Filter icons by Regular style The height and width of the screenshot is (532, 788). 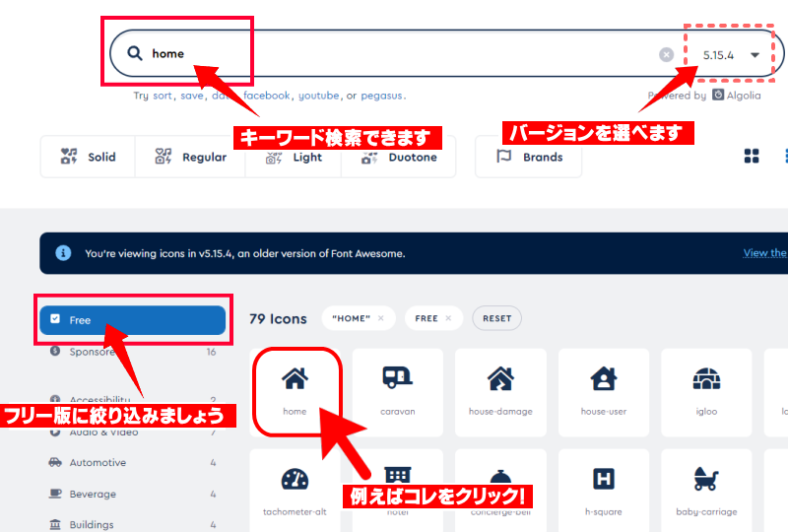(190, 157)
